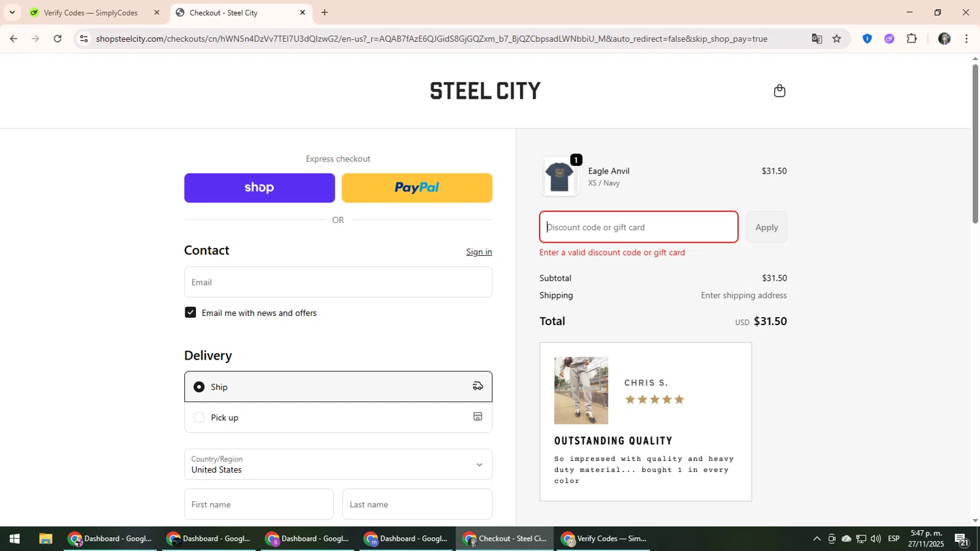This screenshot has width=980, height=551.
Task: Open File Explorer from the taskbar
Action: tap(45, 539)
